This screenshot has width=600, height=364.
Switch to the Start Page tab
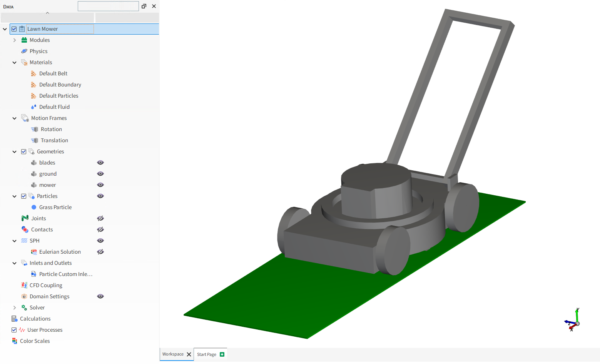(207, 354)
